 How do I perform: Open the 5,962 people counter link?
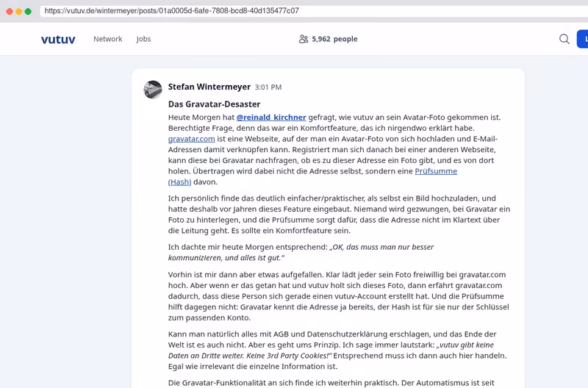tap(328, 39)
